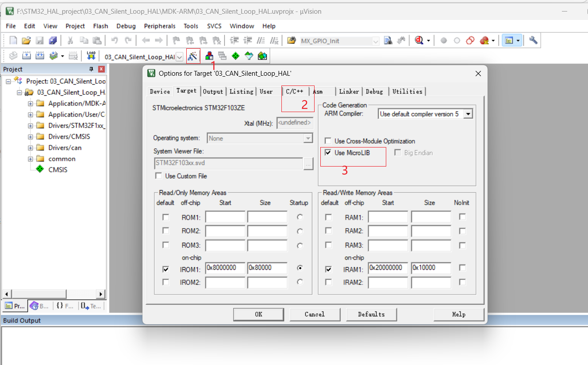Image resolution: width=588 pixels, height=365 pixels.
Task: Switch to the C/C++ tab
Action: pos(295,91)
